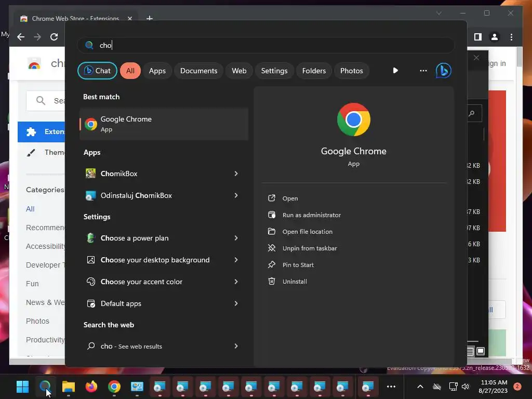Image resolution: width=532 pixels, height=399 pixels.
Task: Open Choose your desktop background setting
Action: click(157, 260)
